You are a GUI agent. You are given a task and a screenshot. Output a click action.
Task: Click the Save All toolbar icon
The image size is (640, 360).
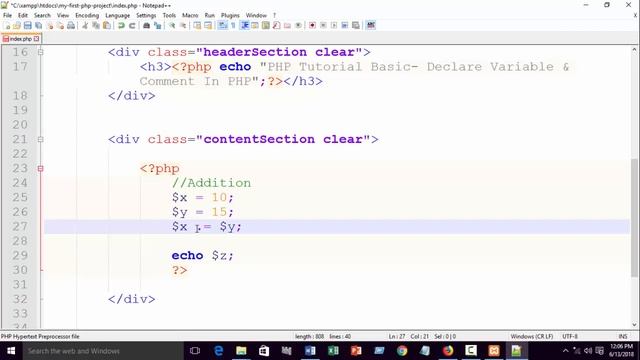point(38,26)
